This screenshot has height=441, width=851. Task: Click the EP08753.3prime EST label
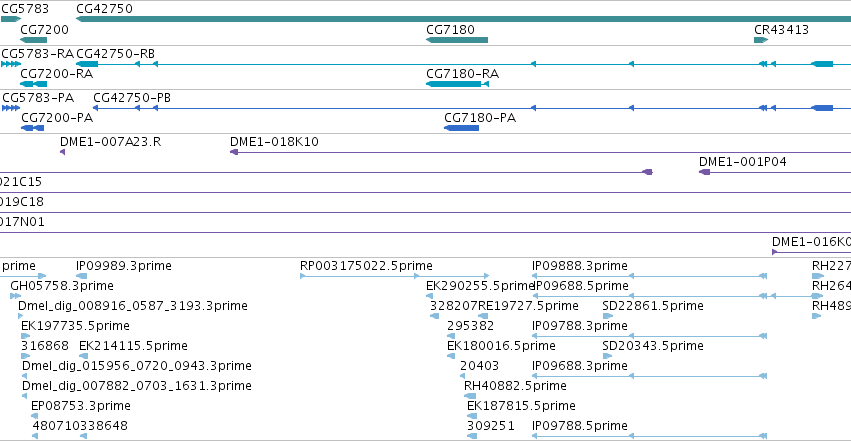pyautogui.click(x=81, y=406)
